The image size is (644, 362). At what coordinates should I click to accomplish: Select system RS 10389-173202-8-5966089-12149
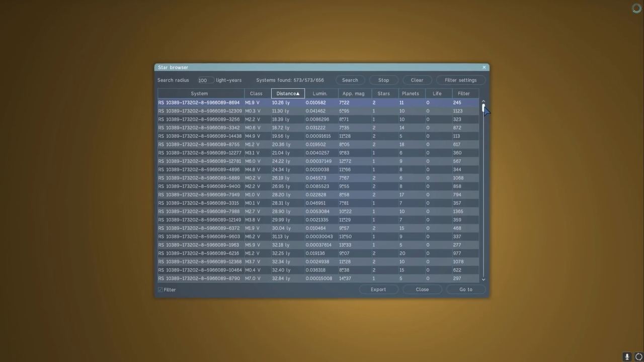318,220
